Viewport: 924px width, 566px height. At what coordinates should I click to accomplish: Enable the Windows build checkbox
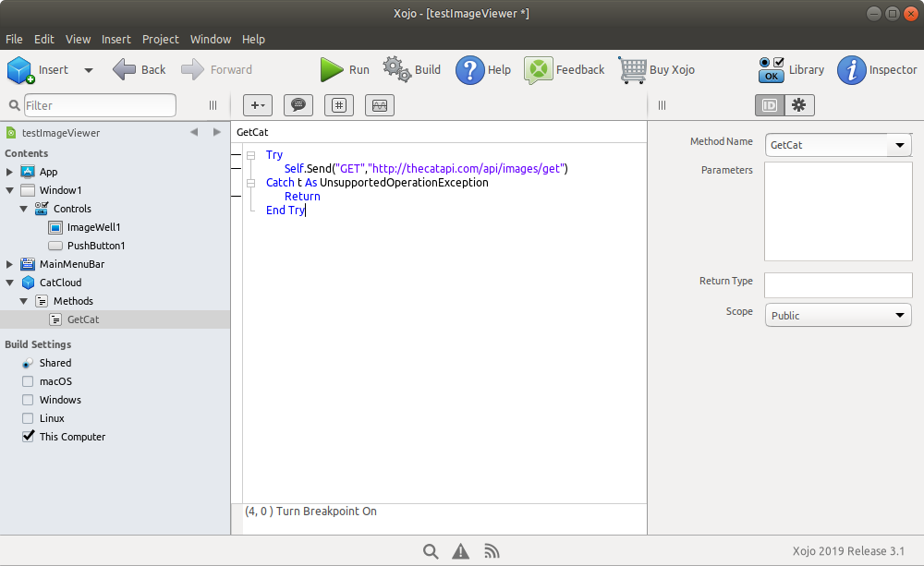click(x=28, y=400)
